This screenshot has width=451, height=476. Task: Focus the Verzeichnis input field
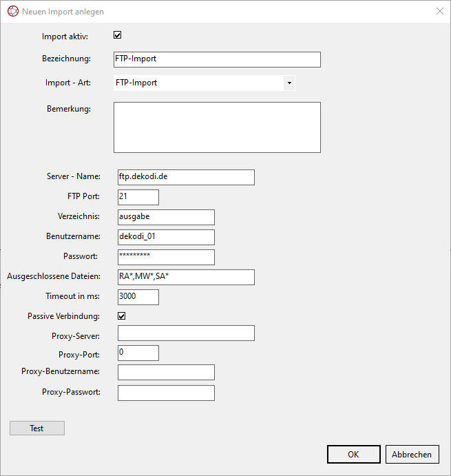[x=166, y=217]
